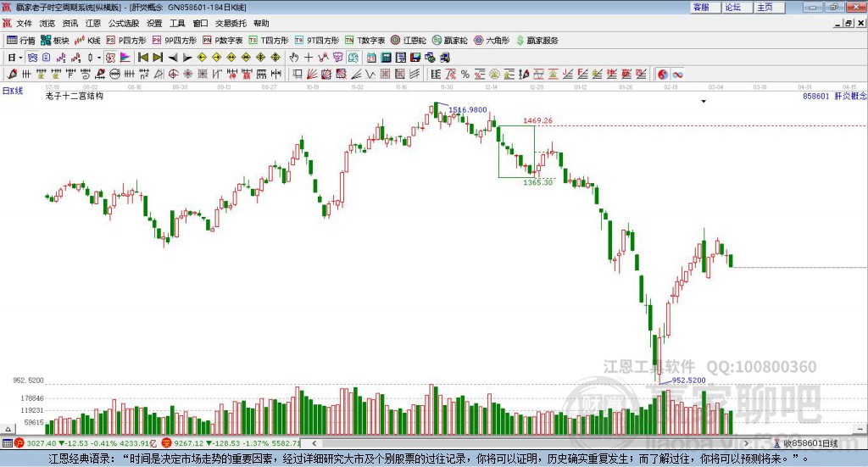Screen dimensions: 868x467
Task: Click the 952.5200 low price label
Action: point(688,381)
